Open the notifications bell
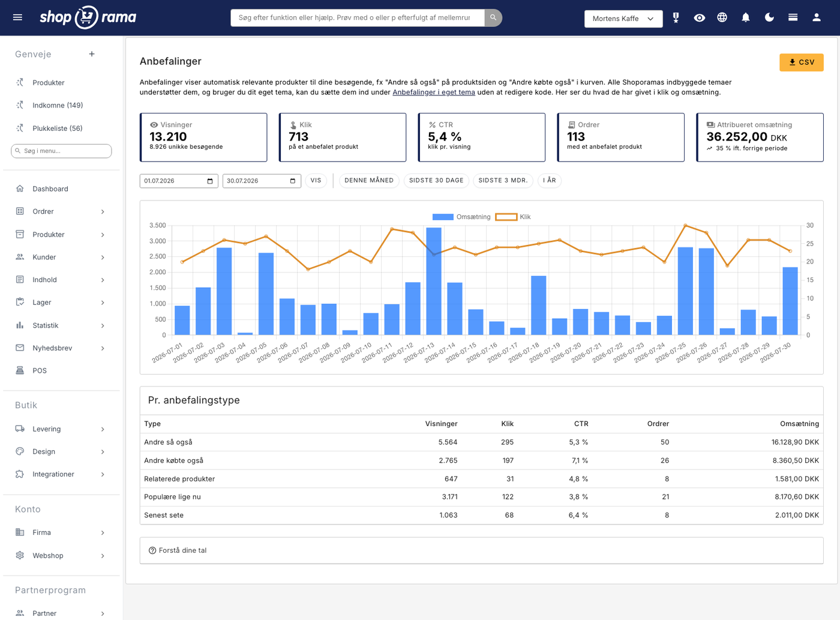 745,17
